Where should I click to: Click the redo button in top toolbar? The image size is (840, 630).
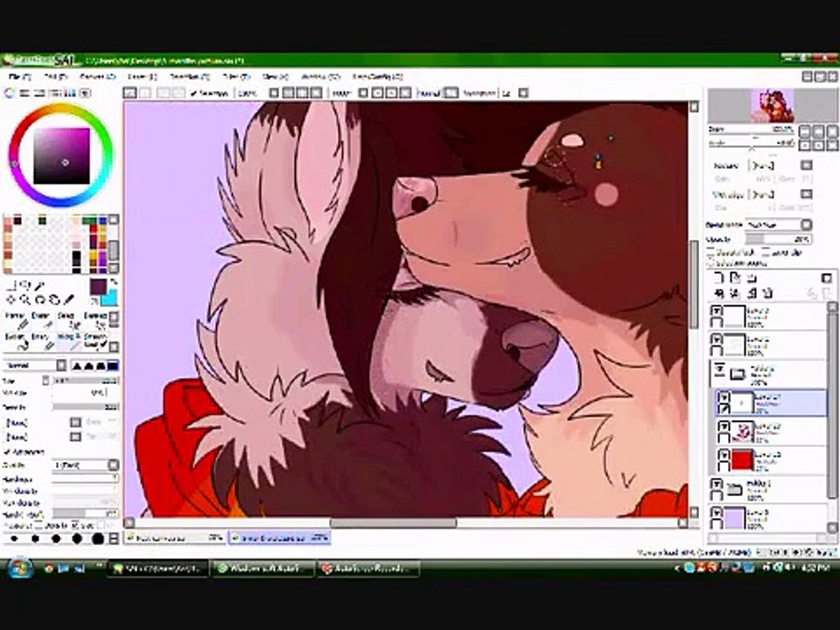point(145,93)
